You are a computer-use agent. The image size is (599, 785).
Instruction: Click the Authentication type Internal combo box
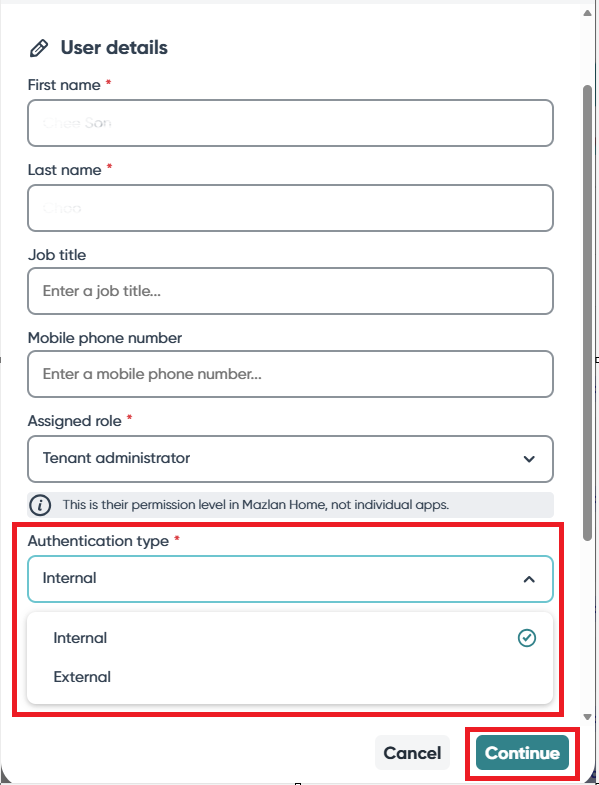(x=290, y=579)
